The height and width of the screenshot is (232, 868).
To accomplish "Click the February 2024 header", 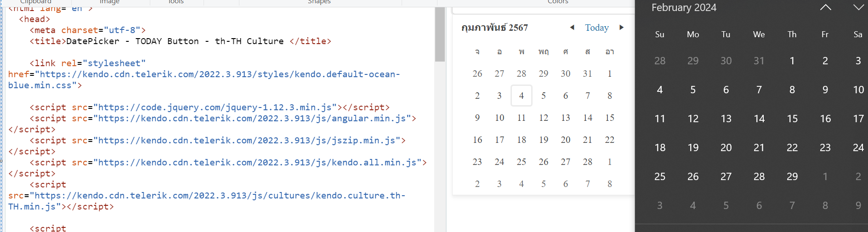I will [684, 8].
